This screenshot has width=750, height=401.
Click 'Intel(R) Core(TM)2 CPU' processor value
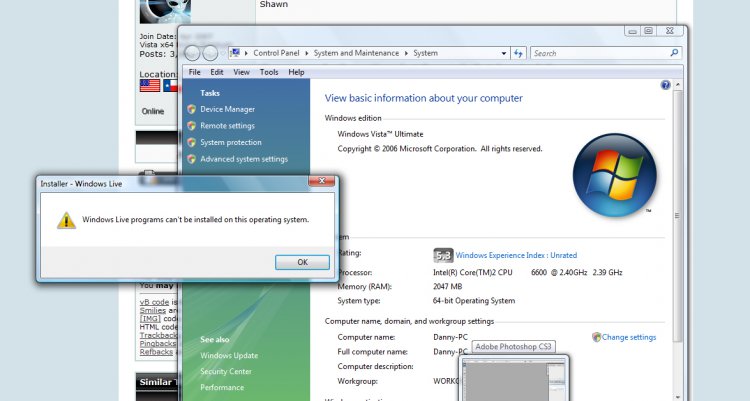click(x=473, y=272)
